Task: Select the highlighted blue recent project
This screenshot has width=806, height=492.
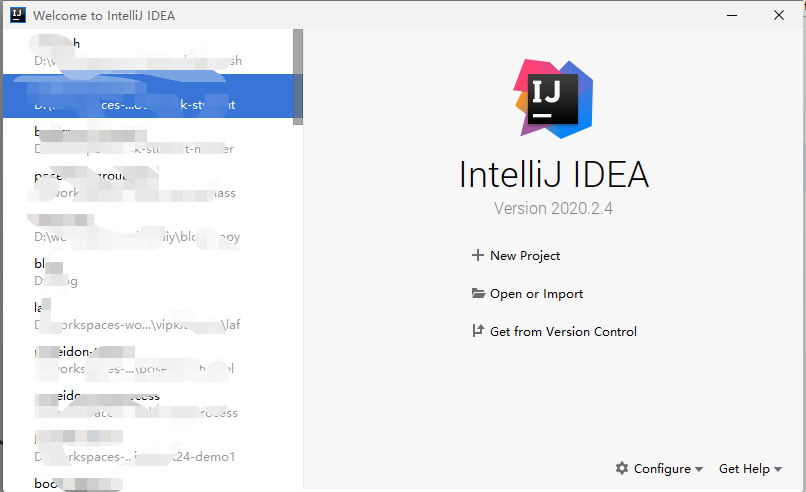Action: pos(148,96)
